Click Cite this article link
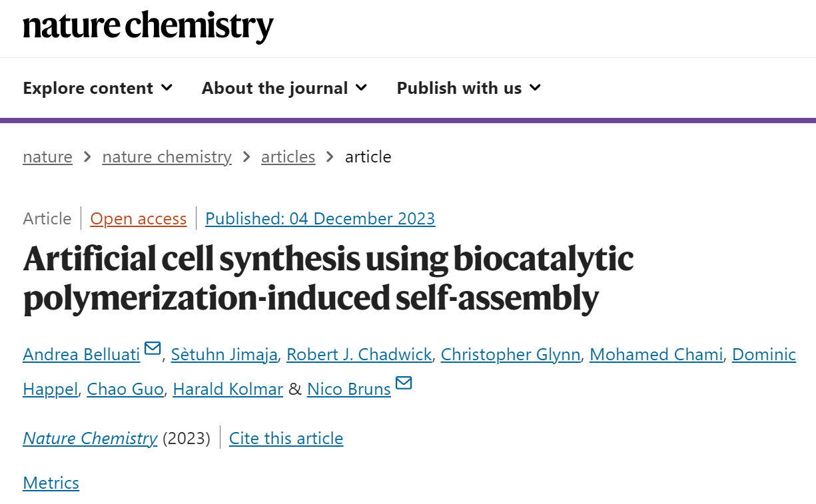Image resolution: width=816 pixels, height=504 pixels. click(x=286, y=438)
